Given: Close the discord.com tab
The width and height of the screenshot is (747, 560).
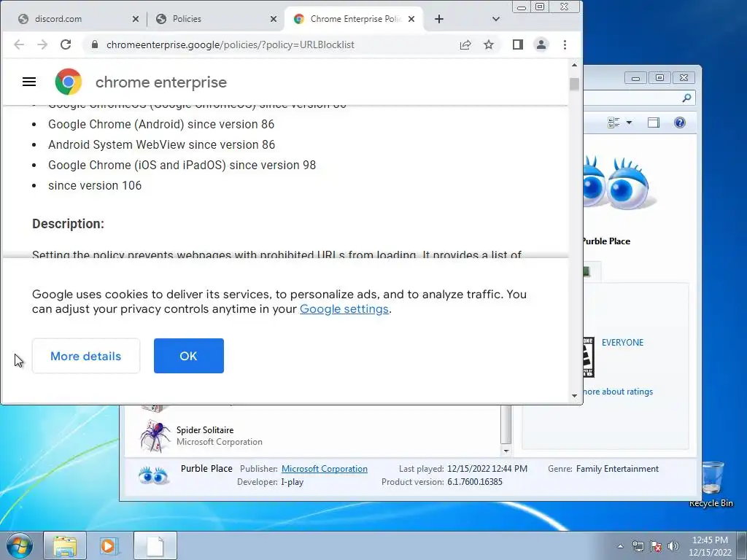Looking at the screenshot, I should (136, 19).
